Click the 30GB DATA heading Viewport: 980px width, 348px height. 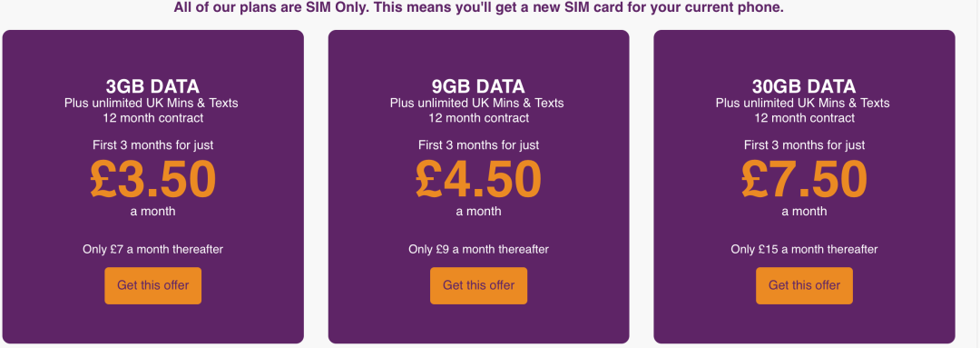click(804, 86)
